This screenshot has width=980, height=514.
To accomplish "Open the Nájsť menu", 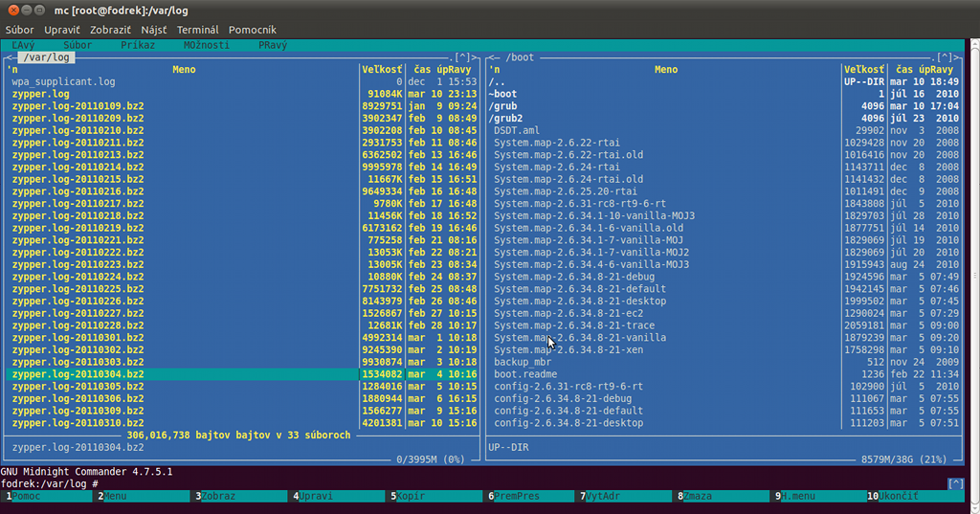I will (x=154, y=30).
